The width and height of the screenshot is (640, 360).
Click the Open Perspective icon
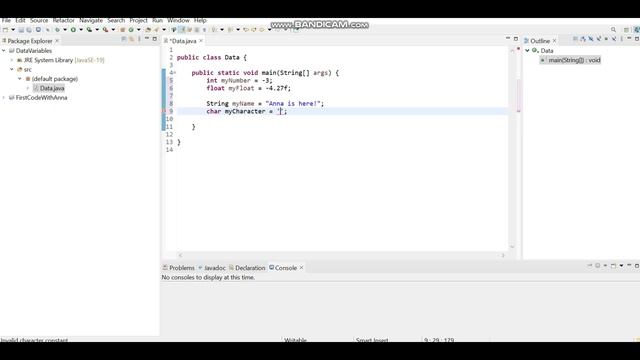(x=626, y=30)
